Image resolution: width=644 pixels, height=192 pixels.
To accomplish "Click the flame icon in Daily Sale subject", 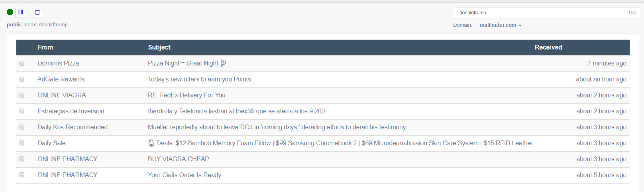I will (151, 143).
